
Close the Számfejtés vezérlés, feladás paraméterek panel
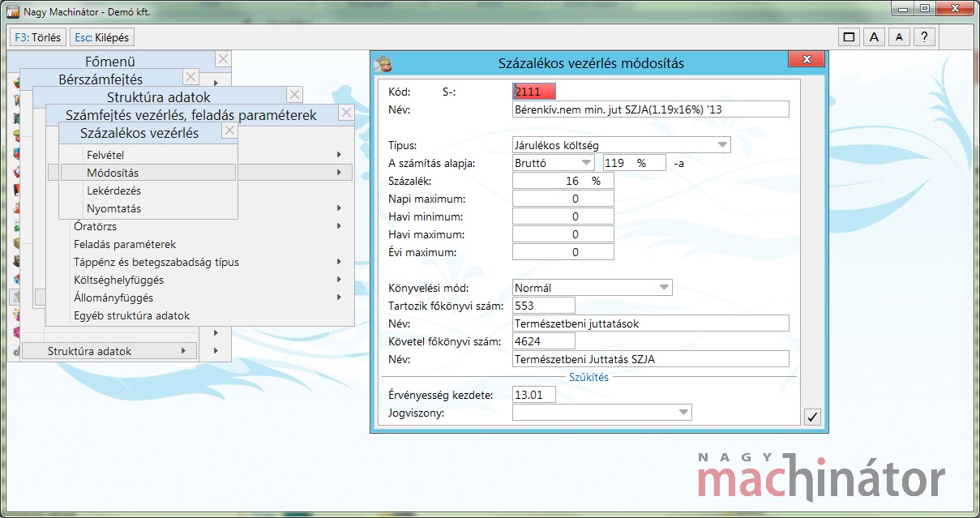tap(346, 113)
